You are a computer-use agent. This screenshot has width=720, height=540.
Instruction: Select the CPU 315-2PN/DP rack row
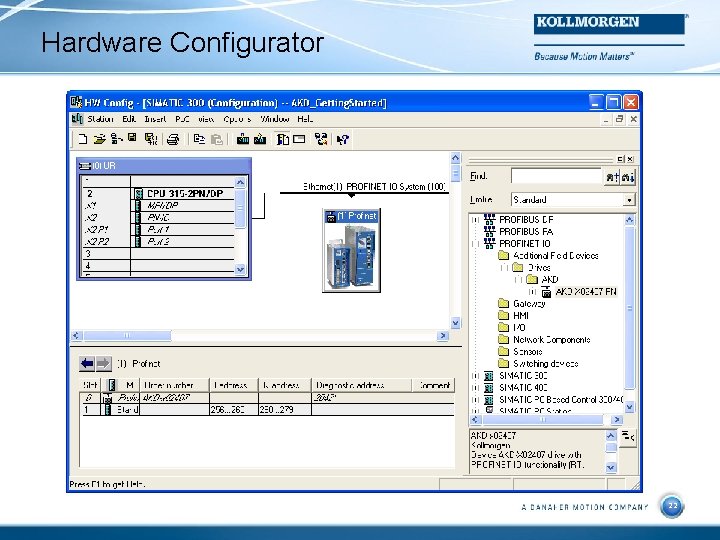160,193
